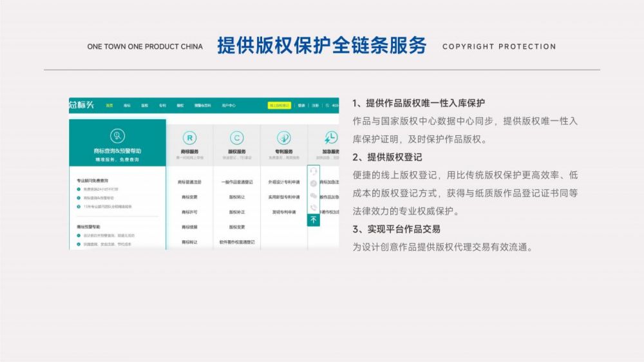Open the 软件著作权普通登记 link
This screenshot has width=644, height=362.
coord(237,242)
